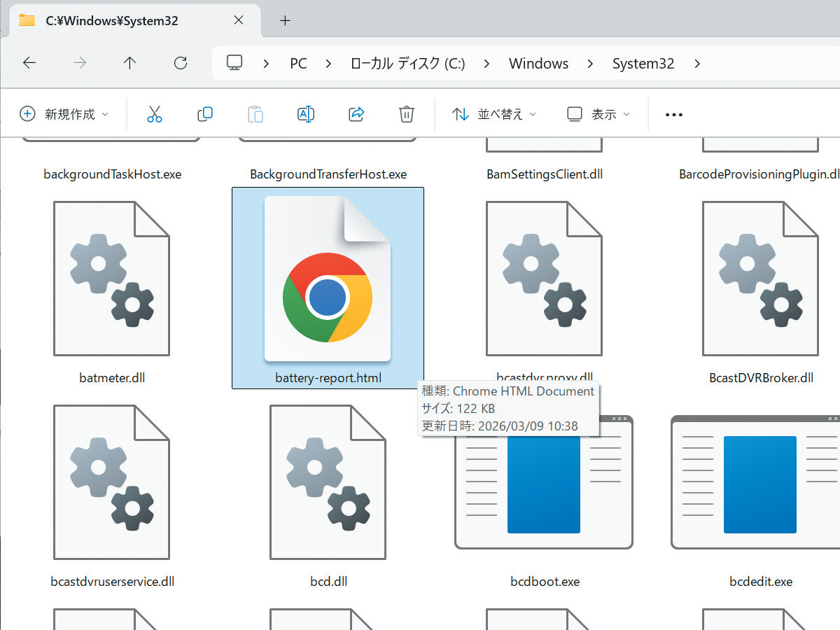Select the BcastDVRBroker.dll file icon

coord(761,279)
